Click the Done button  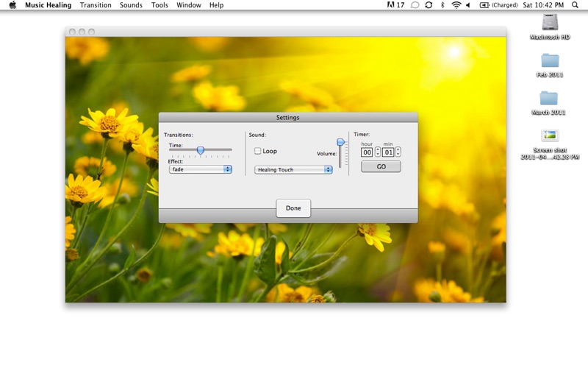293,208
